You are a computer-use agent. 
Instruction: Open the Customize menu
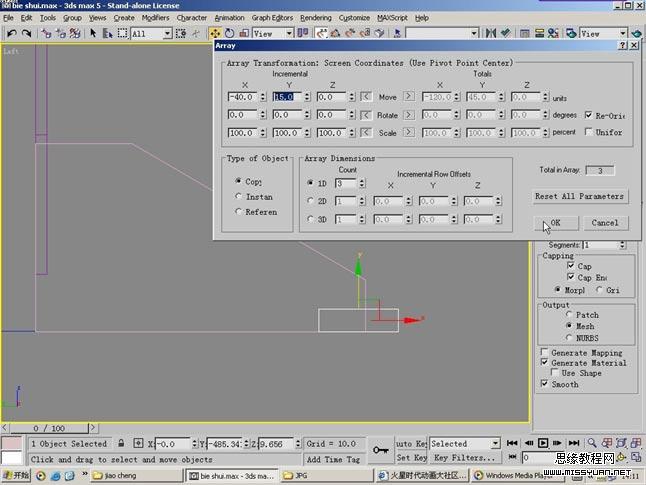354,18
